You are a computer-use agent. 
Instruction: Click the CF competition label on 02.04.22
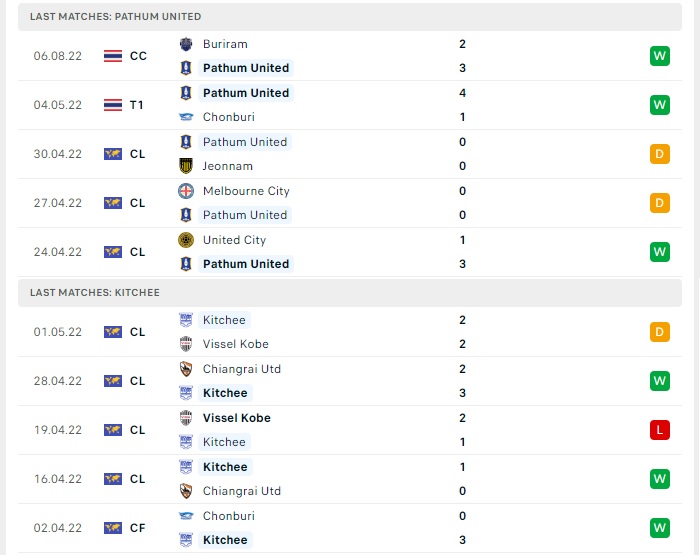click(138, 528)
